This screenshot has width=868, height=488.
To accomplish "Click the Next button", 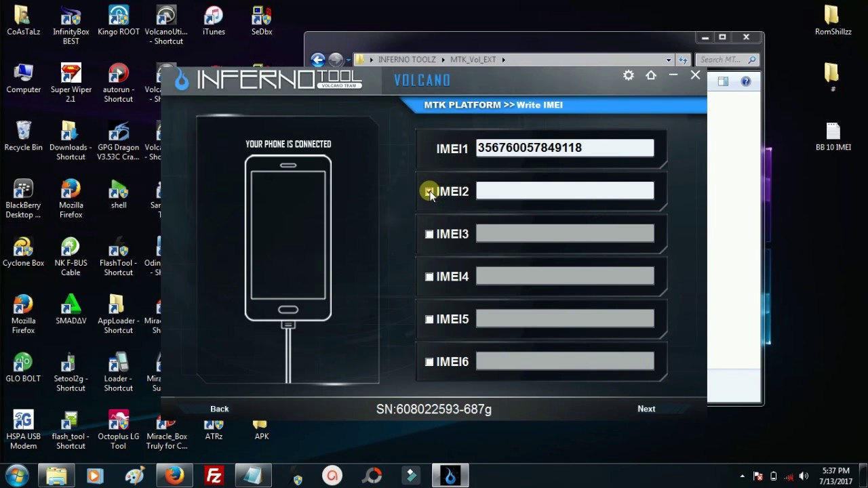I will (x=646, y=409).
